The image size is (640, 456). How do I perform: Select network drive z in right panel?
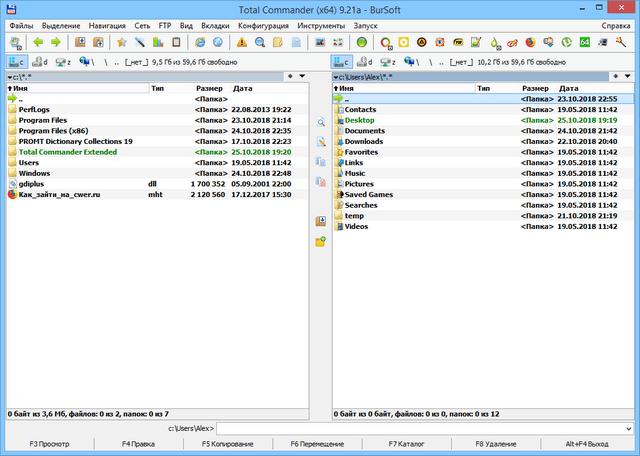[x=388, y=62]
